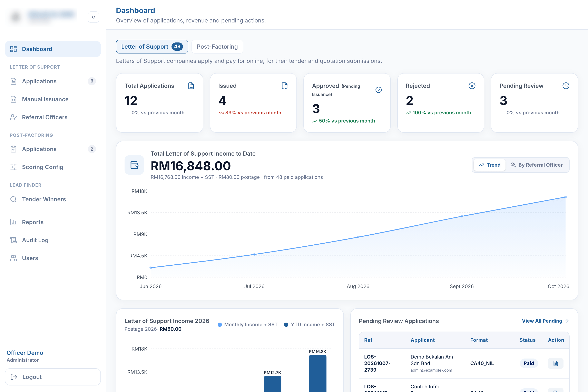Switch income chart to By Referral Officer
Image resolution: width=588 pixels, height=392 pixels.
point(537,165)
